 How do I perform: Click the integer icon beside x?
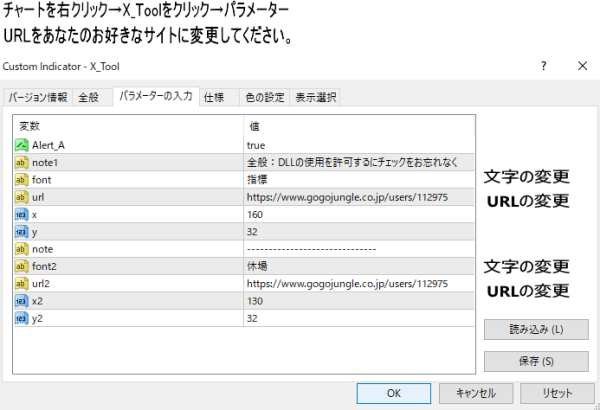point(22,215)
